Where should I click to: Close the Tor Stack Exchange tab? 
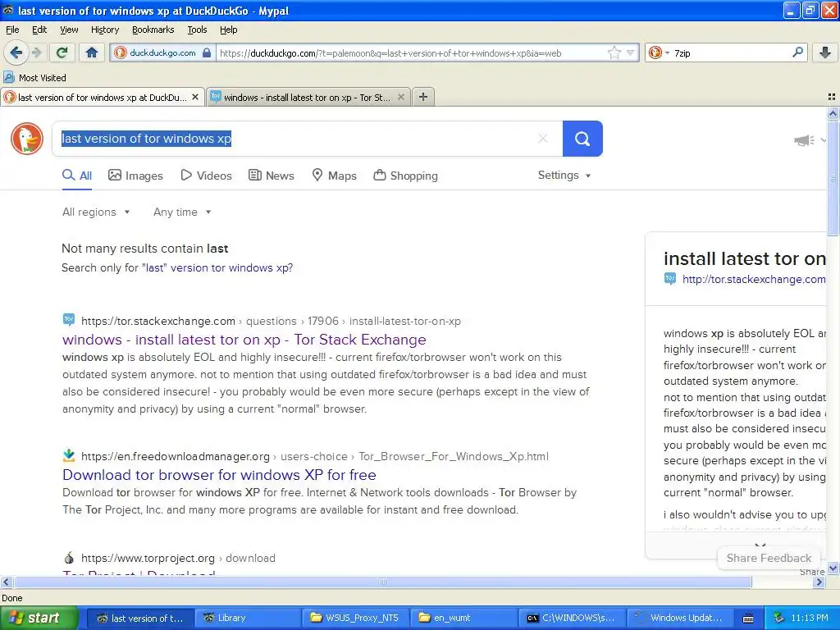click(x=400, y=98)
